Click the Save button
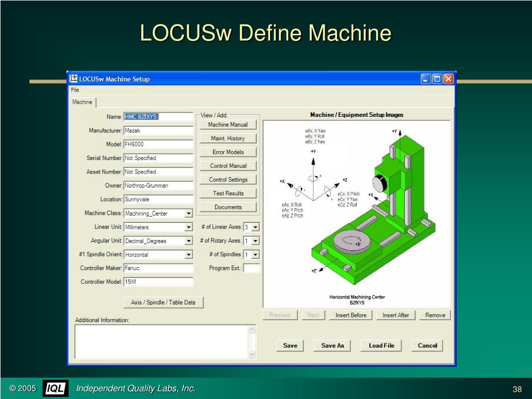532x399 pixels. (290, 345)
